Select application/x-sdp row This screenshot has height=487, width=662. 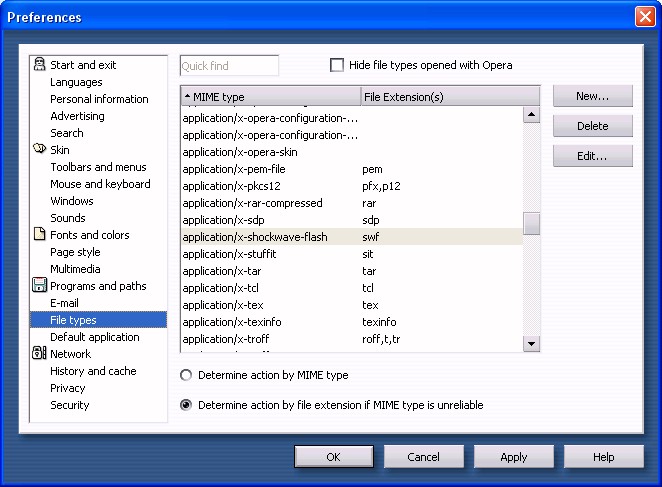pyautogui.click(x=352, y=220)
